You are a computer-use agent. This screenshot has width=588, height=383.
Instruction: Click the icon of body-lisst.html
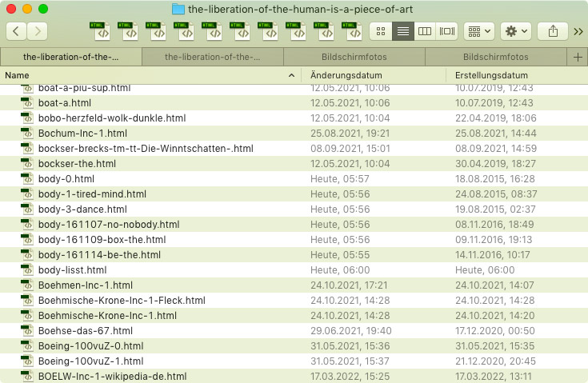coord(27,270)
